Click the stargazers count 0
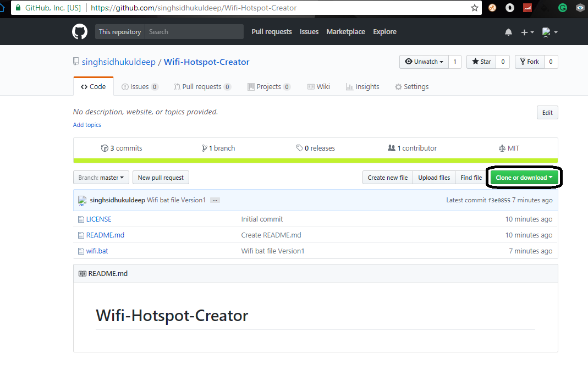This screenshot has width=588, height=370. point(503,62)
